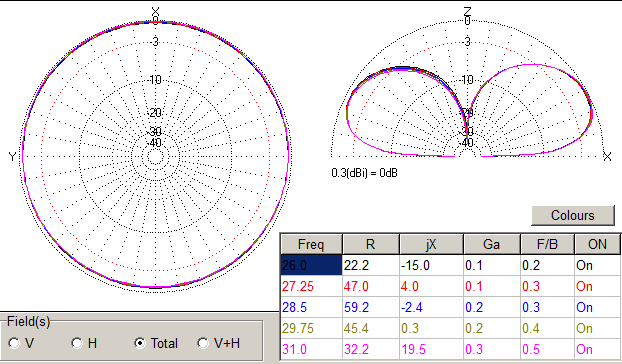This screenshot has height=364, width=622.
Task: Toggle the On cell for 27.25 row
Action: (x=597, y=286)
